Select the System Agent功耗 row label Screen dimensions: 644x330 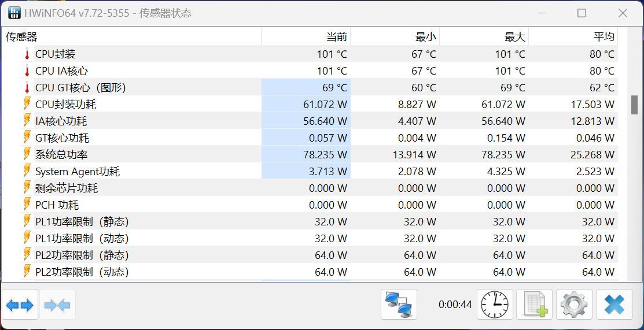(78, 171)
